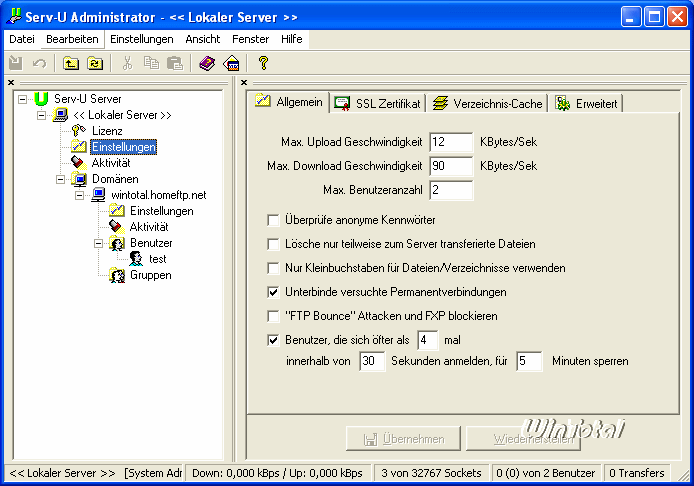Select Lizenz in the tree
694x486 pixels.
coord(107,131)
